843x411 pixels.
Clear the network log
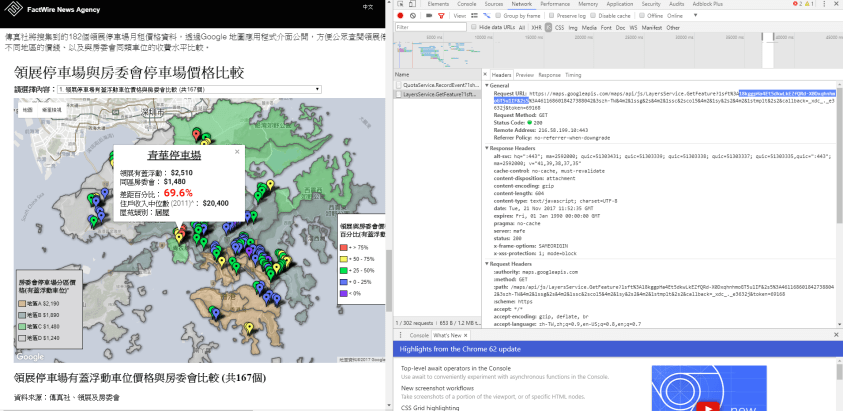click(412, 16)
